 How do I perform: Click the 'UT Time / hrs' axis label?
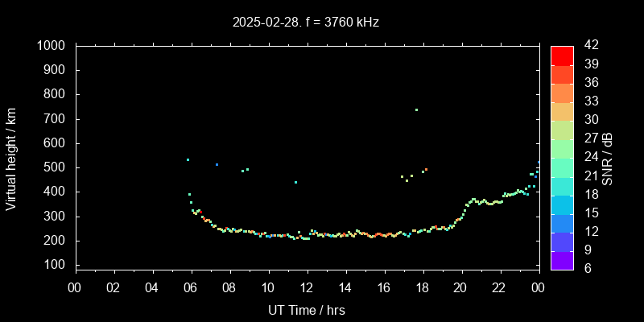click(307, 309)
